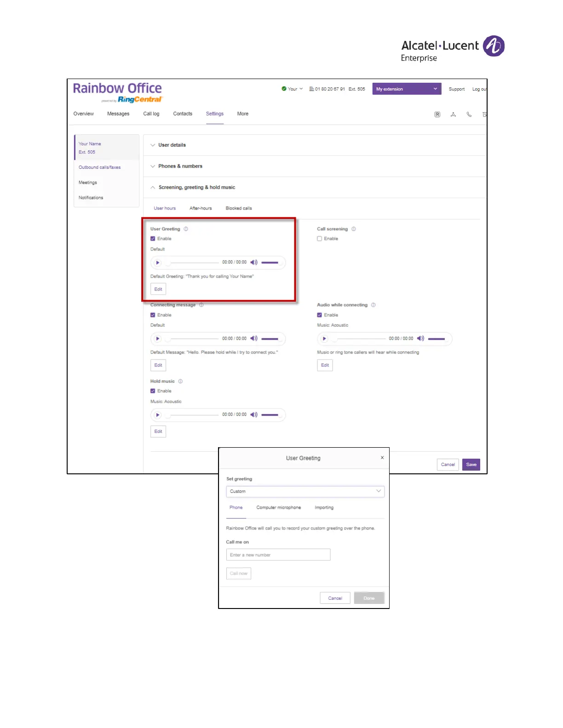Mute the User Greeting audio player

(x=254, y=262)
